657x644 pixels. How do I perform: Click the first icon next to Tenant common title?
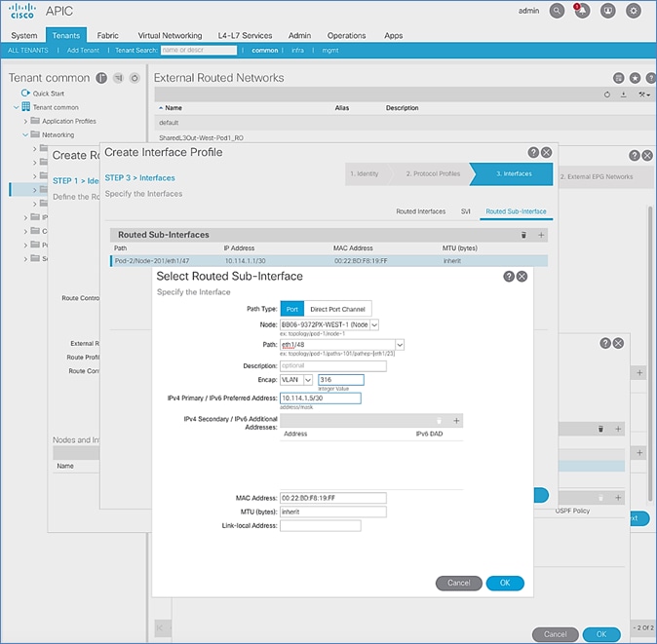[101, 78]
